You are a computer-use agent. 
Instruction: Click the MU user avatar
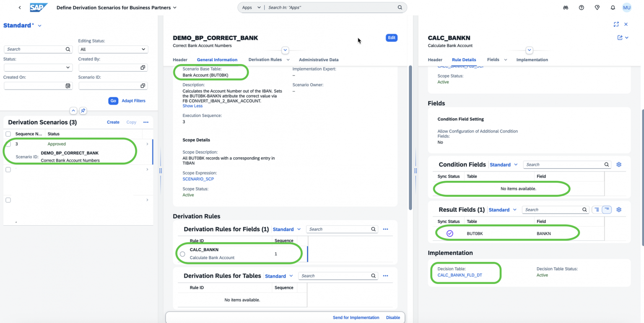(626, 8)
